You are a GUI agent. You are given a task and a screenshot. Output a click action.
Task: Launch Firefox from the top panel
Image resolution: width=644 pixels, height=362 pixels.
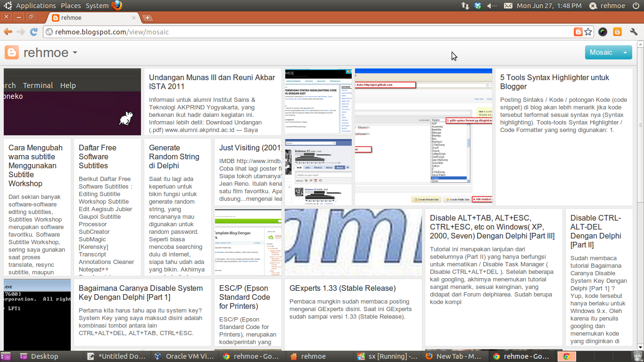(x=117, y=6)
